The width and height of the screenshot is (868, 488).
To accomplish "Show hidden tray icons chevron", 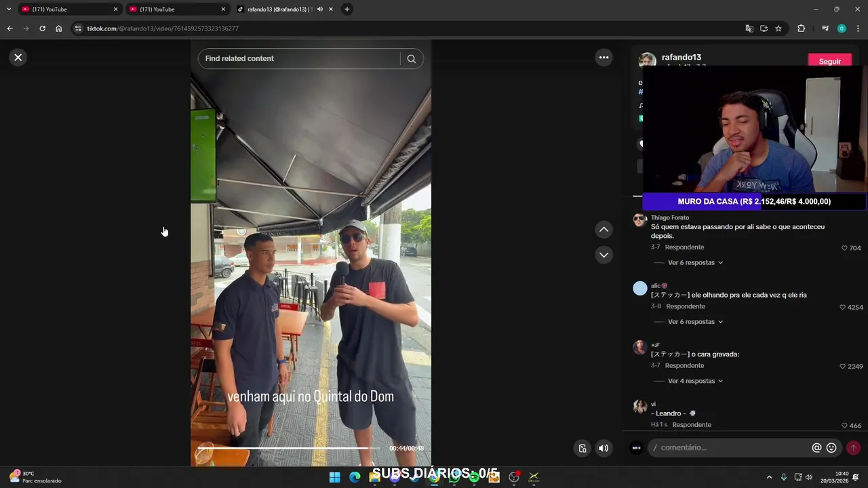I will (769, 477).
